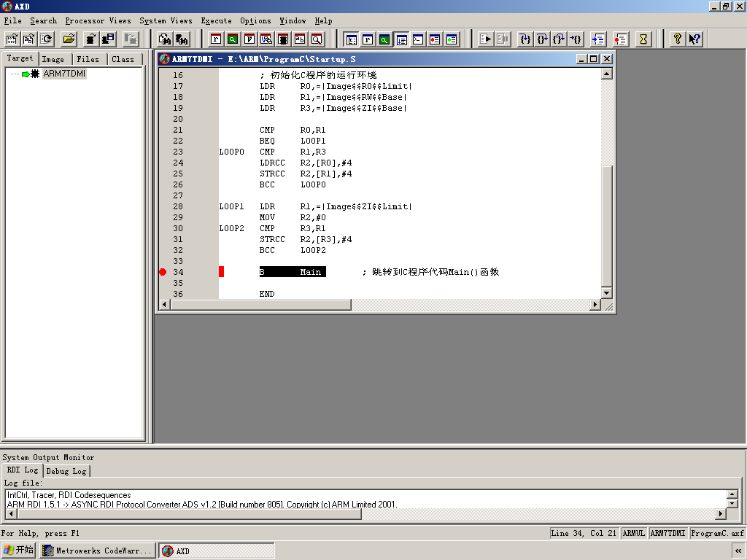Image resolution: width=747 pixels, height=560 pixels.
Task: Click the red-titled magnifier-on-white view icon
Action: coord(317,39)
